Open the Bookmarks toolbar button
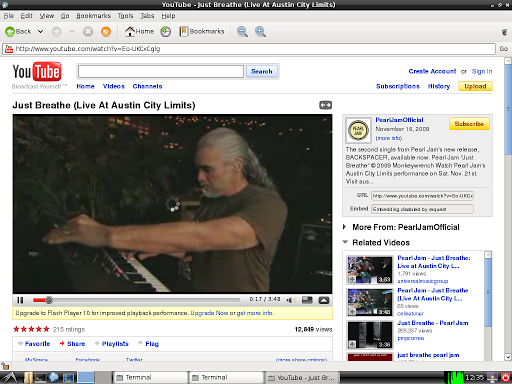Screen dimensions: 512x384 click(202, 31)
